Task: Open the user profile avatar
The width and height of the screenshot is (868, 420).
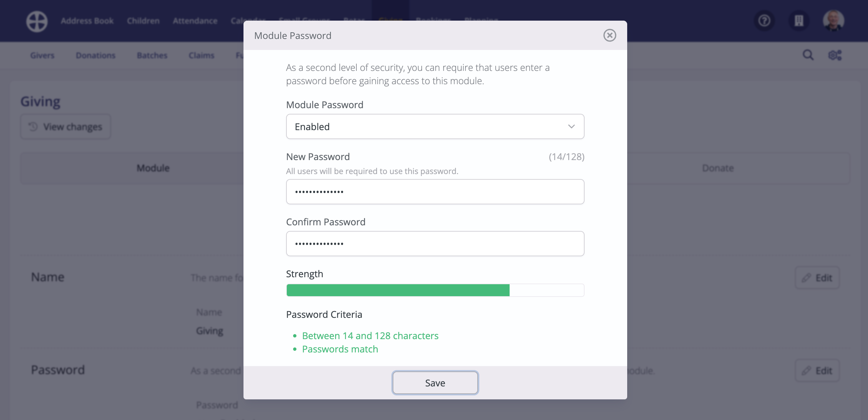Action: point(833,21)
